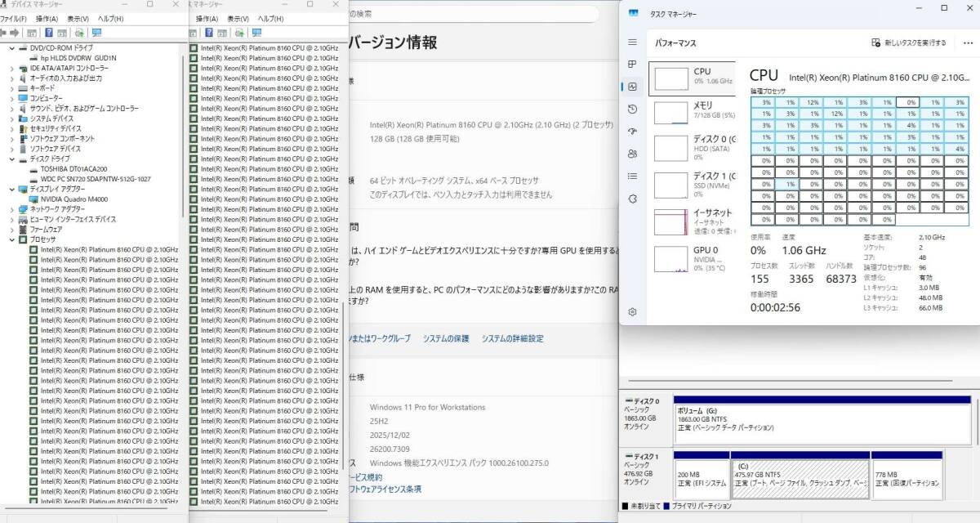The width and height of the screenshot is (980, 523).
Task: Click handle count value 68373
Action: click(x=841, y=279)
